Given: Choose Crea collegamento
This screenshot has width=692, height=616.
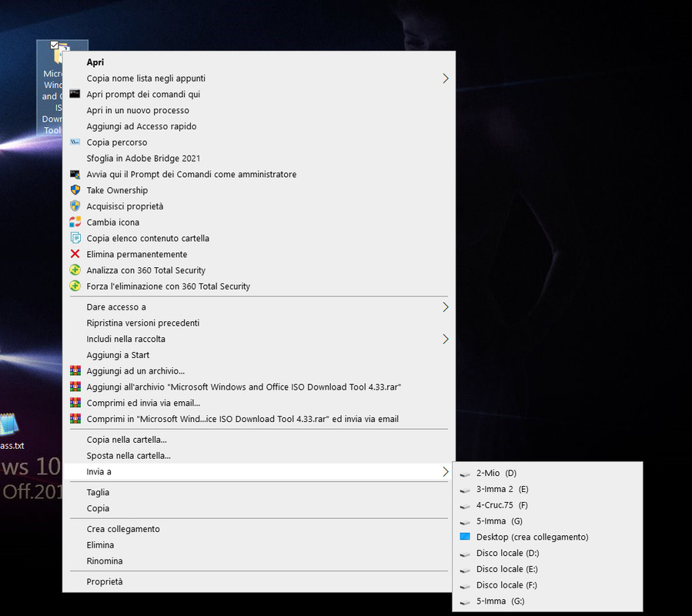Looking at the screenshot, I should tap(259, 528).
